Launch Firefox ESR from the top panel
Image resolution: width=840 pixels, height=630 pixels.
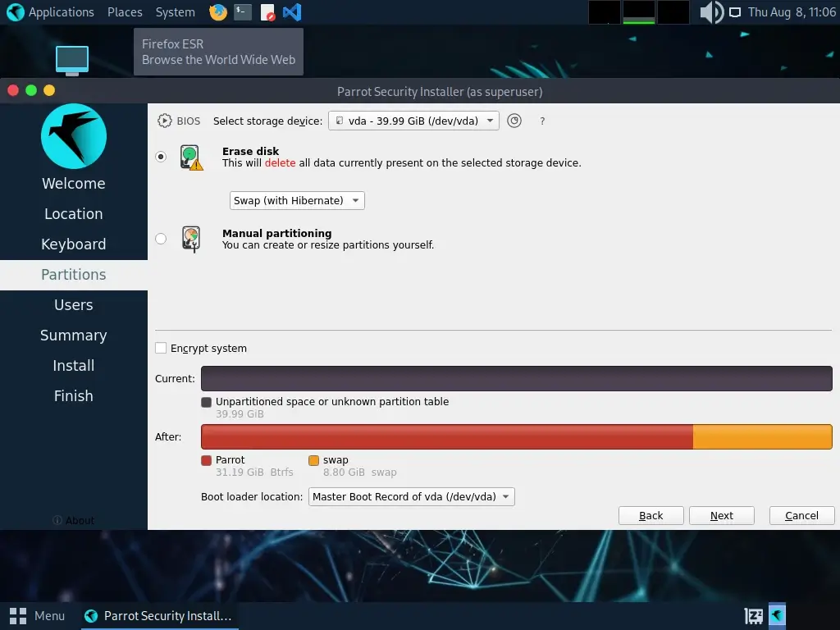pos(218,12)
